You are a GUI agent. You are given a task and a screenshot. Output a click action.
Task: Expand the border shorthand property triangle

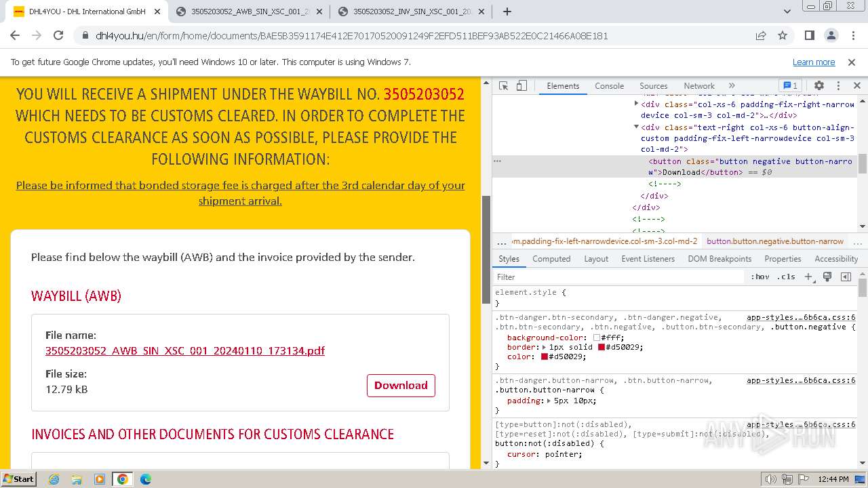[544, 347]
